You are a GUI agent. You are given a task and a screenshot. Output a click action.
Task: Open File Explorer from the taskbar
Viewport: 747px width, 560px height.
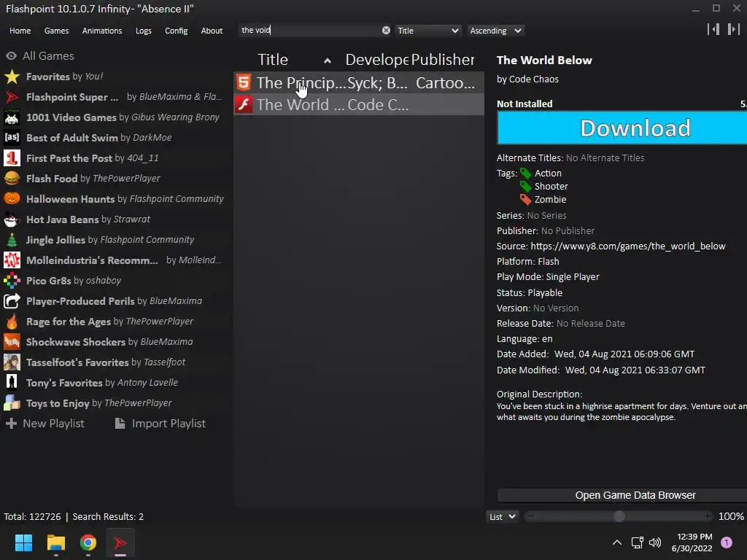55,542
